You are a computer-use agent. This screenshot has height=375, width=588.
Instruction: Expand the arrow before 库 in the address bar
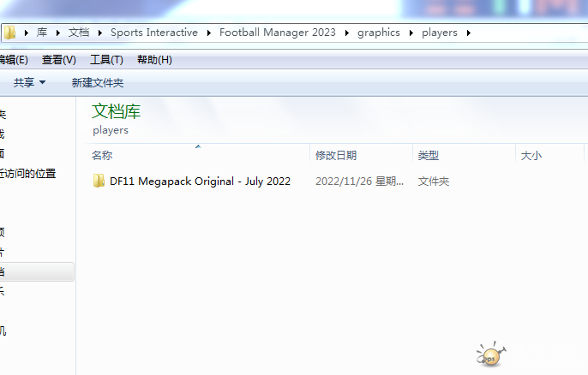tap(26, 33)
